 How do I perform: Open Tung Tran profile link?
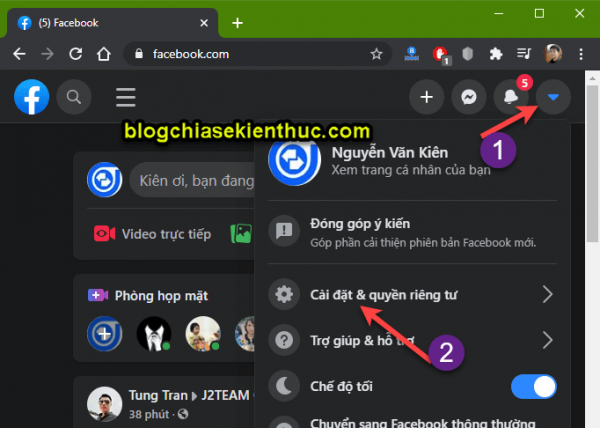pos(158,395)
